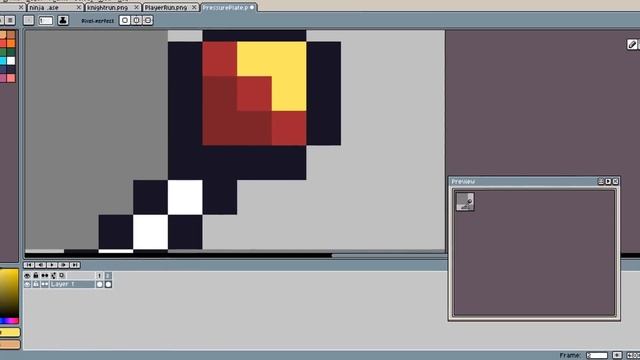Open the ink type button with bottle icon
Screen dimensions: 640x360
pos(63,20)
